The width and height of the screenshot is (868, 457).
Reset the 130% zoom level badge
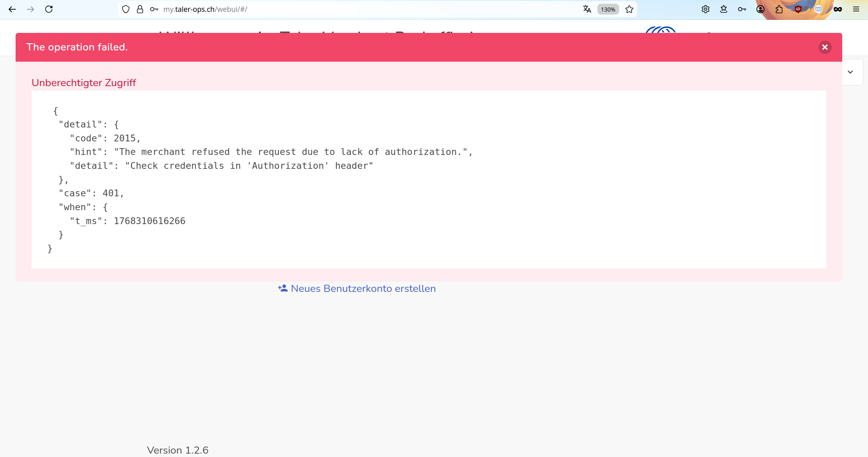(x=608, y=9)
